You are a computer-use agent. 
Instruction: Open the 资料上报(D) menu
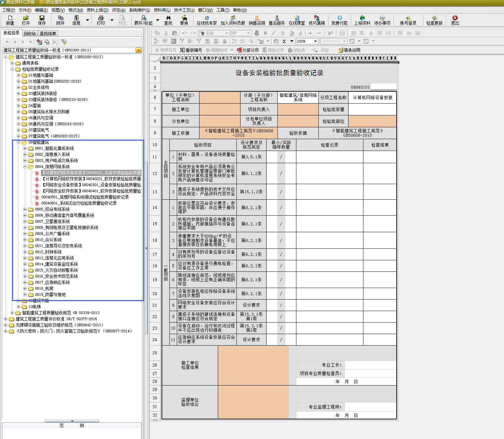98,10
